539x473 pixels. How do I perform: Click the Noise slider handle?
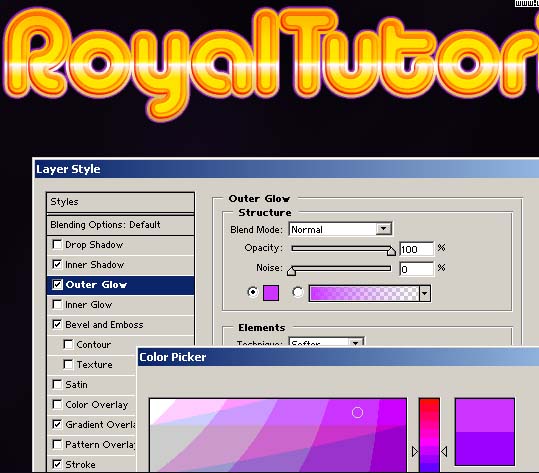291,271
